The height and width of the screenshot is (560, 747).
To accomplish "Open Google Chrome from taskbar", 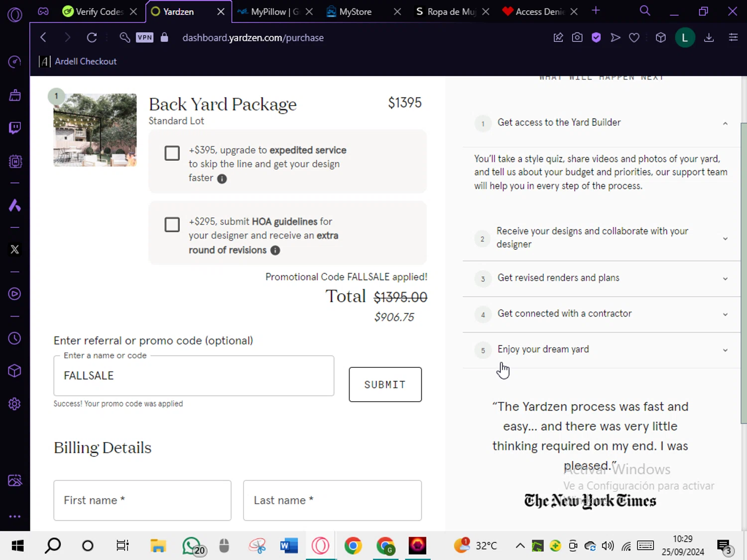I will pyautogui.click(x=353, y=546).
